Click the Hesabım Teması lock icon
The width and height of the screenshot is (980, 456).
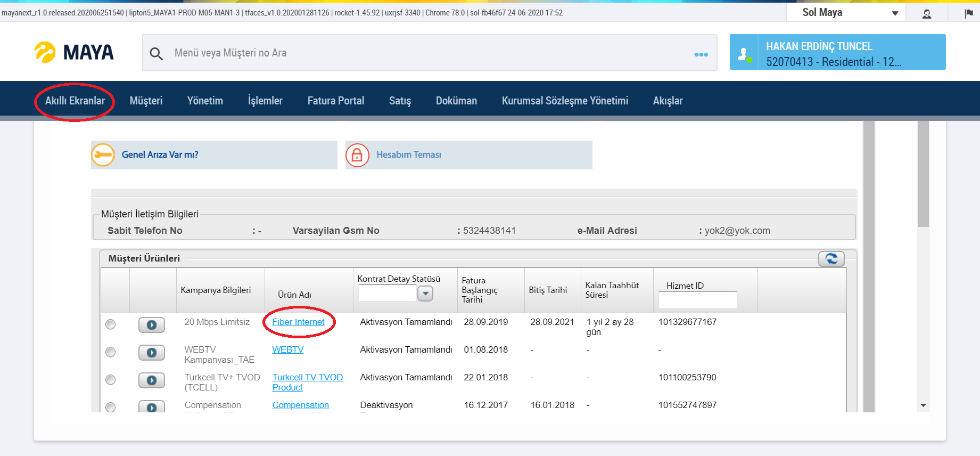357,155
